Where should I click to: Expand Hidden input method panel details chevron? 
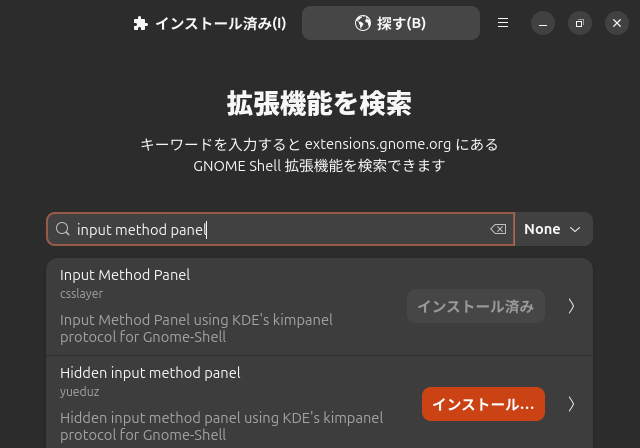[x=571, y=404]
